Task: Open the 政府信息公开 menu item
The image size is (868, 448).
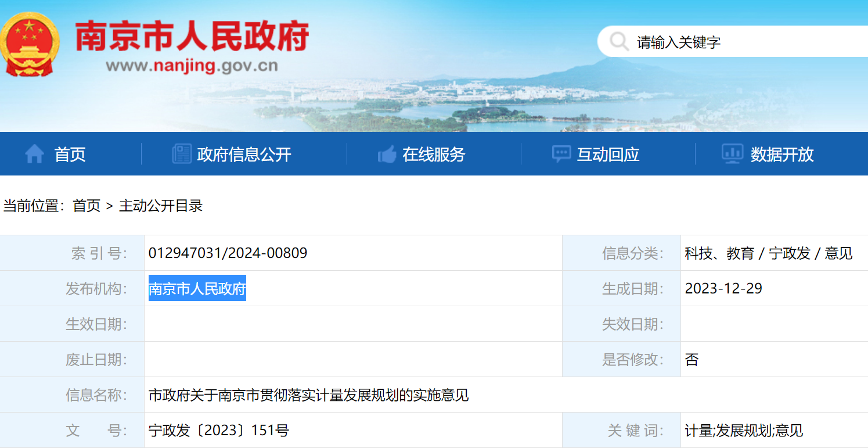Action: tap(244, 154)
